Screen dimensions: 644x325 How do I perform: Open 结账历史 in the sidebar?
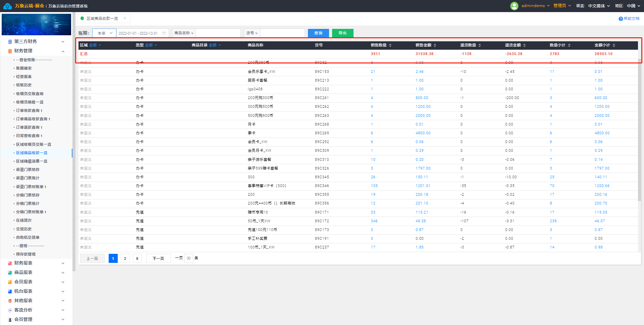(24, 85)
